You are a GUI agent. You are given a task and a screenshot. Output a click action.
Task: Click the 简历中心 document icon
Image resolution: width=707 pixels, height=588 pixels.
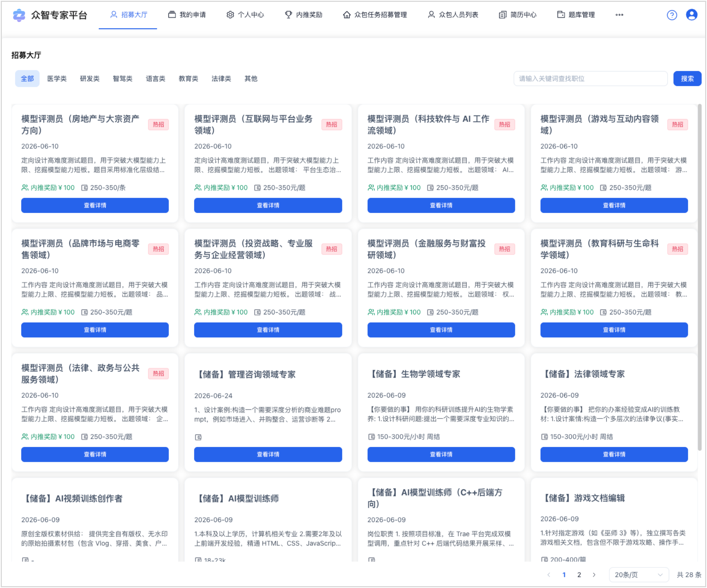(503, 15)
